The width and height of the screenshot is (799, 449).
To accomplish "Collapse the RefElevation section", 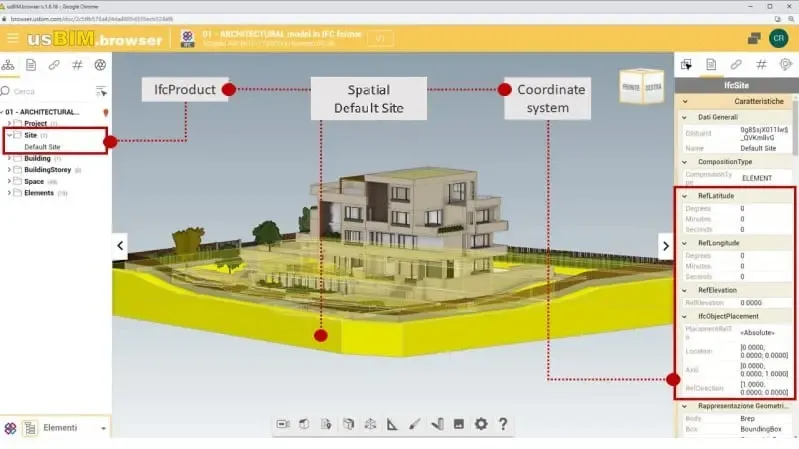I will (x=685, y=290).
